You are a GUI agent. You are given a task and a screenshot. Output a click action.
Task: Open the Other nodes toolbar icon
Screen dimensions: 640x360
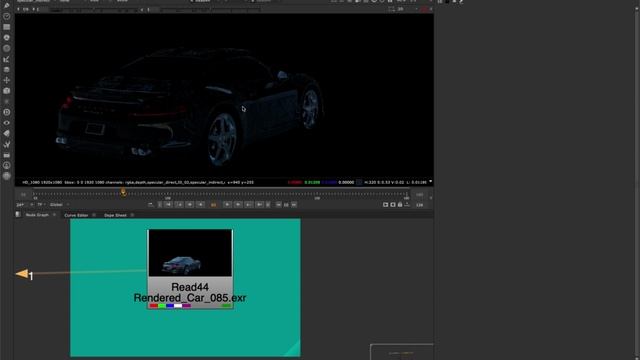pos(7,155)
